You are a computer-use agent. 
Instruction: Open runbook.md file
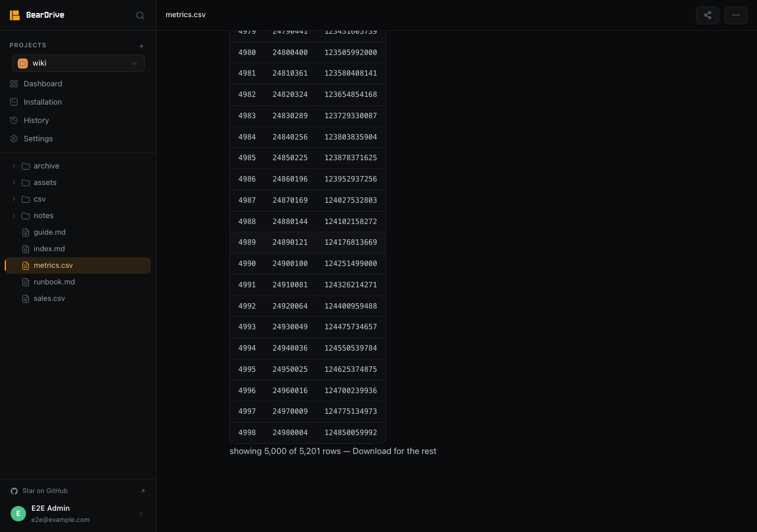[x=78, y=282]
